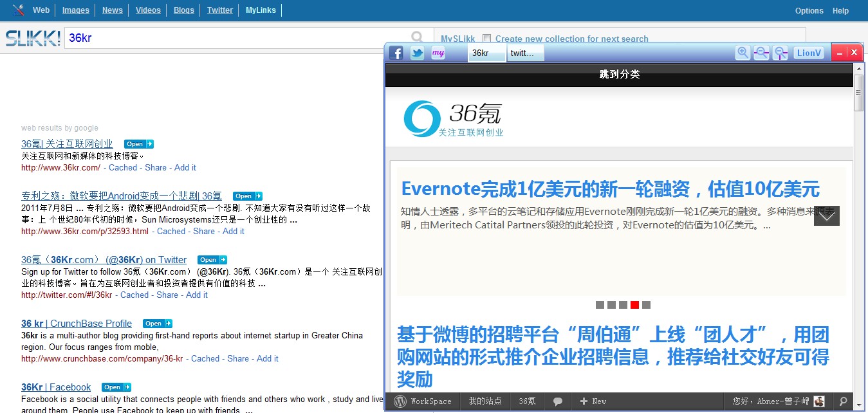Zoom in using the plus magnifier icon
Viewport: 868px width, 413px height.
(x=743, y=53)
